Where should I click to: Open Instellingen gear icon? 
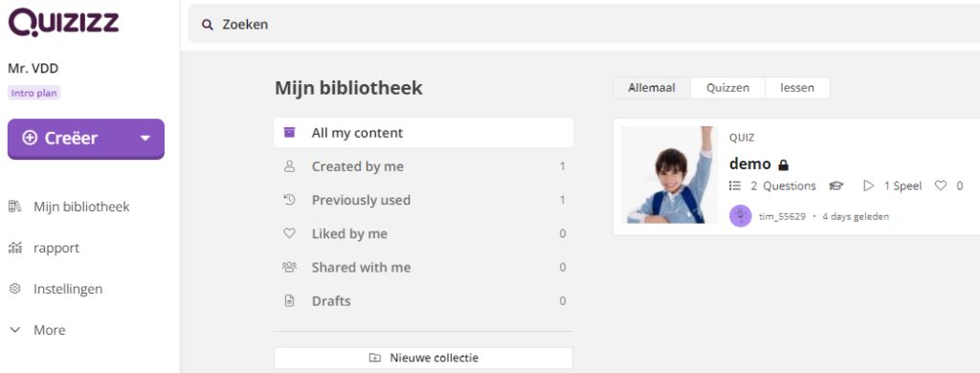14,289
